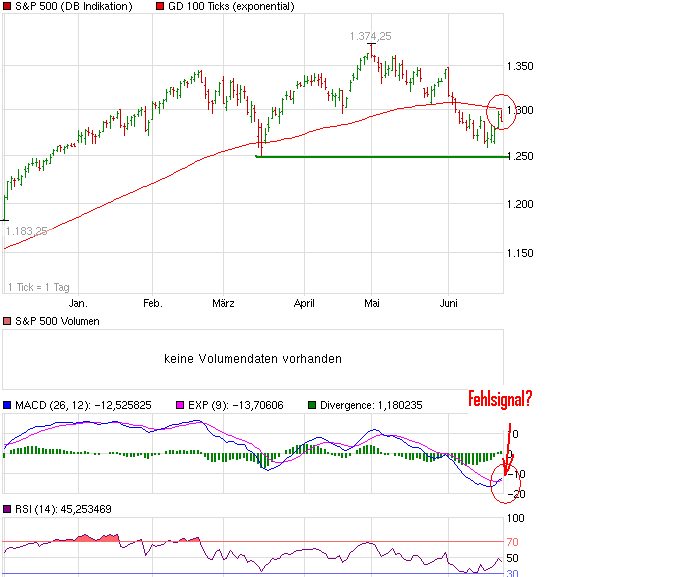
Task: Click the 1.200 price axis value
Action: [x=520, y=204]
